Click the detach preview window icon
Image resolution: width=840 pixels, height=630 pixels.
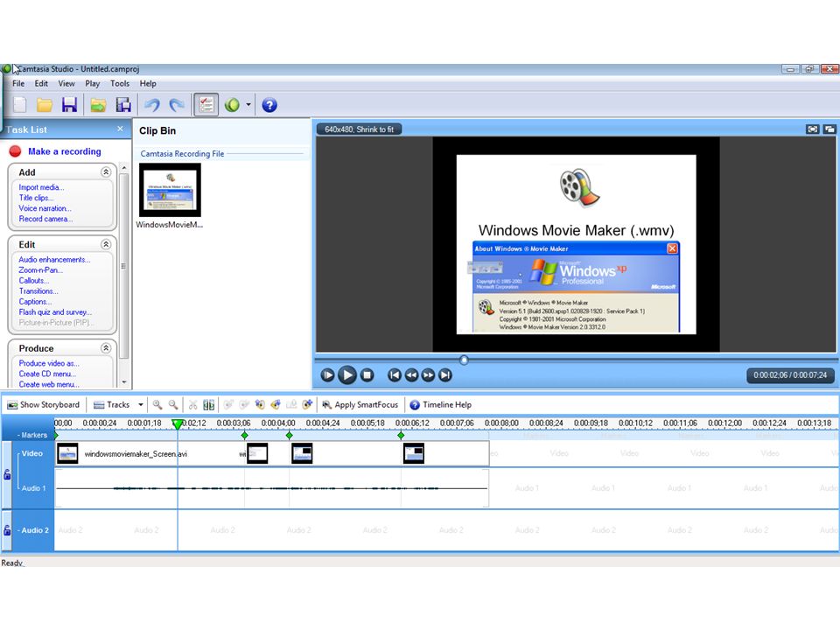click(x=829, y=129)
